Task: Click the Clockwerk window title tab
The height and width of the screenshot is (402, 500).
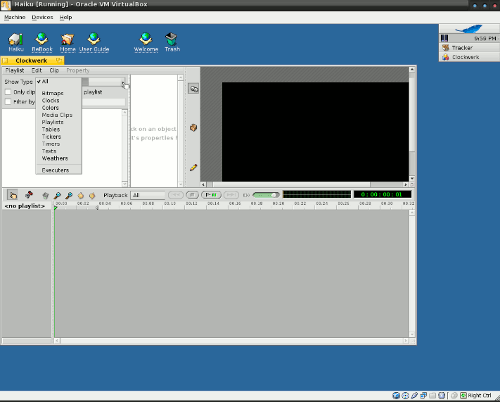Action: (32, 60)
